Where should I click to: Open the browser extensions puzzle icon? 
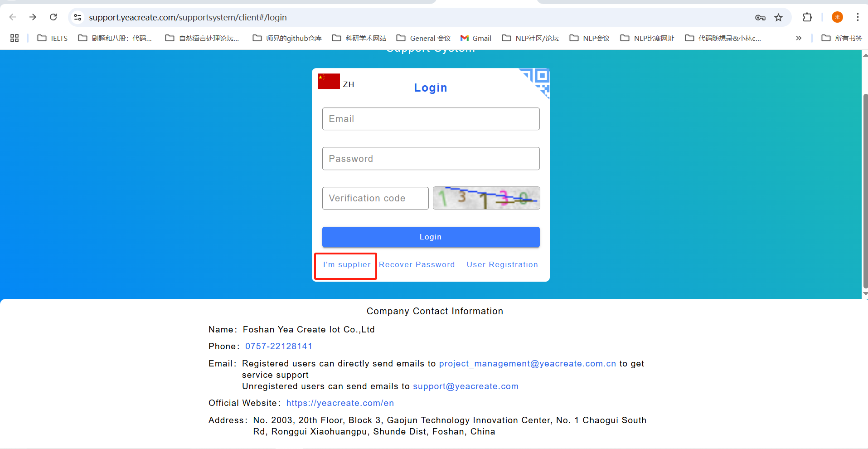pos(807,18)
